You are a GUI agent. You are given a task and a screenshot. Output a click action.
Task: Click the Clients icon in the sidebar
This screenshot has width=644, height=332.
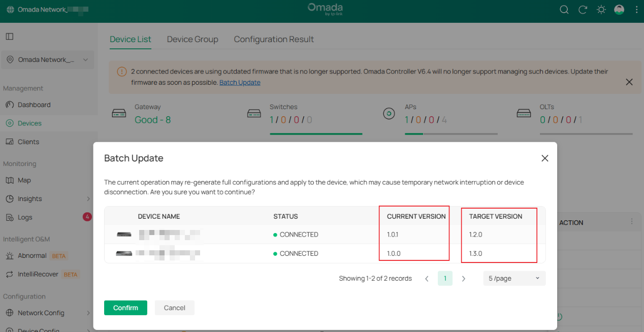point(9,142)
